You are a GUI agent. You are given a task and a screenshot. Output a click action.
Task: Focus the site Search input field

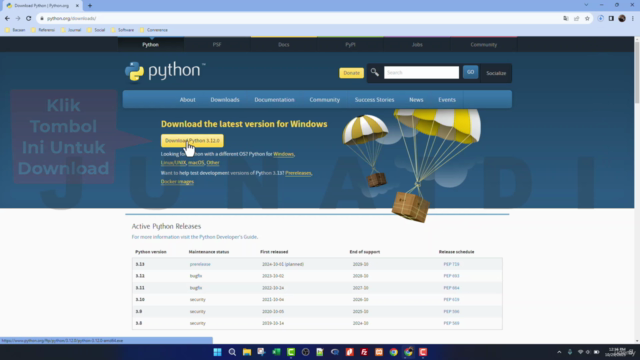421,72
